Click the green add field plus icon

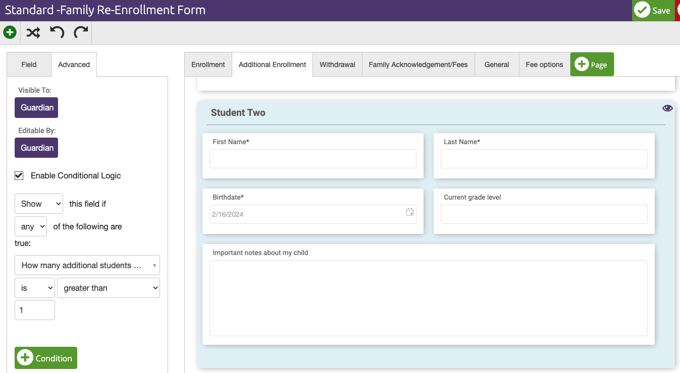click(x=10, y=33)
